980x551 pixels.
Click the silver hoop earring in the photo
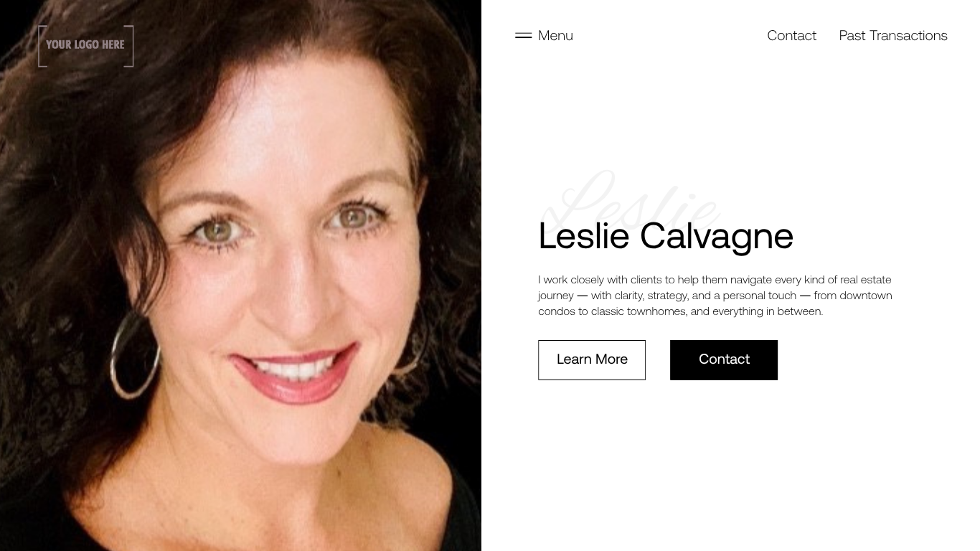coord(134,354)
